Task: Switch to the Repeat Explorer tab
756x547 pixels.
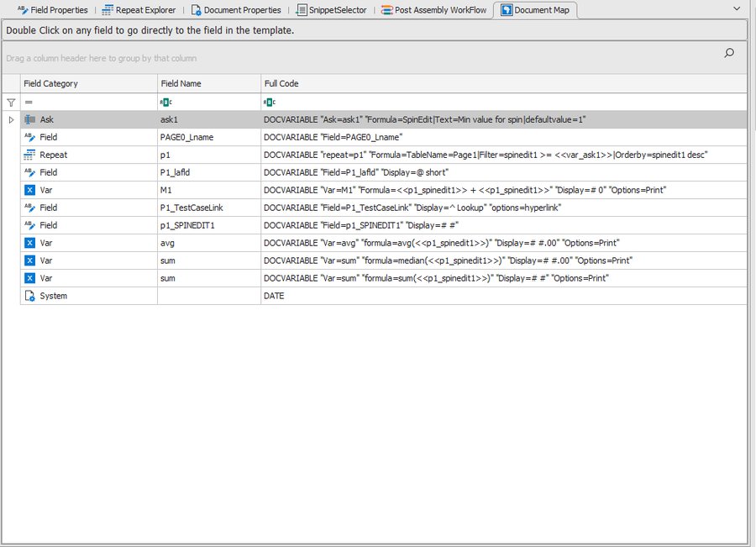Action: pyautogui.click(x=139, y=9)
